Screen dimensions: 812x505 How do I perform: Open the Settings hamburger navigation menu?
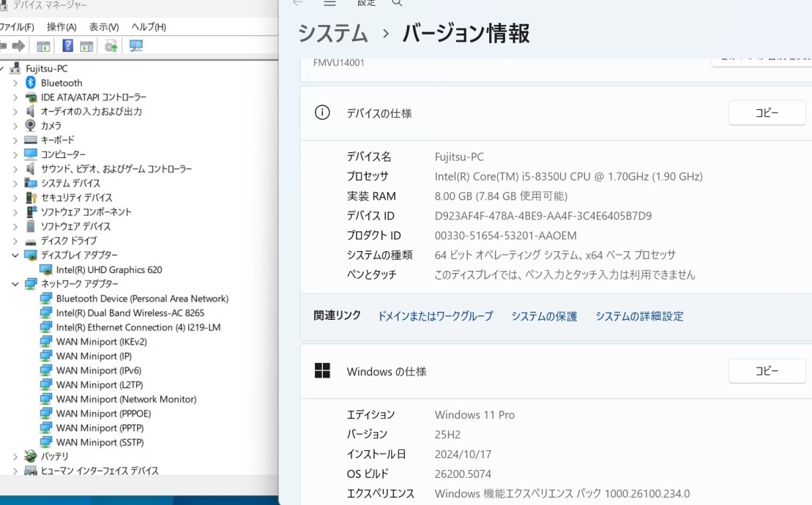[329, 3]
